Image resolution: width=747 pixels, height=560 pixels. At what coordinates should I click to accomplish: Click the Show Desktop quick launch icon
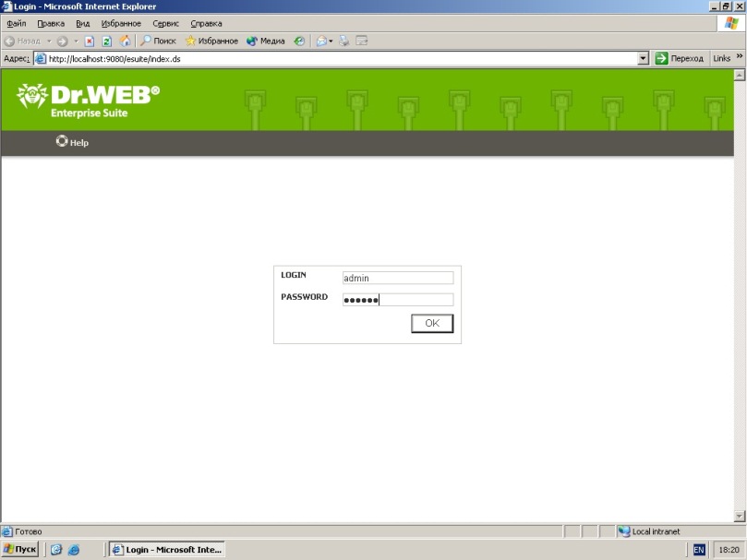click(56, 550)
